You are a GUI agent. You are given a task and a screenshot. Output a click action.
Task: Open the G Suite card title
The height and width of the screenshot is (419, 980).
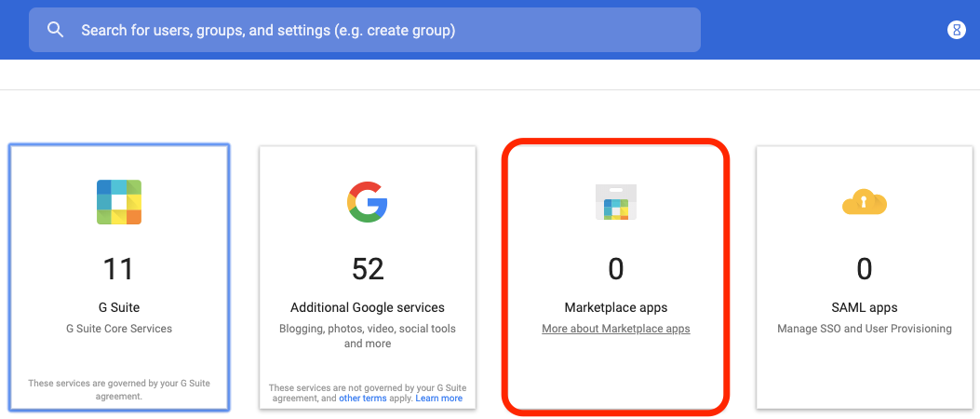click(x=119, y=307)
